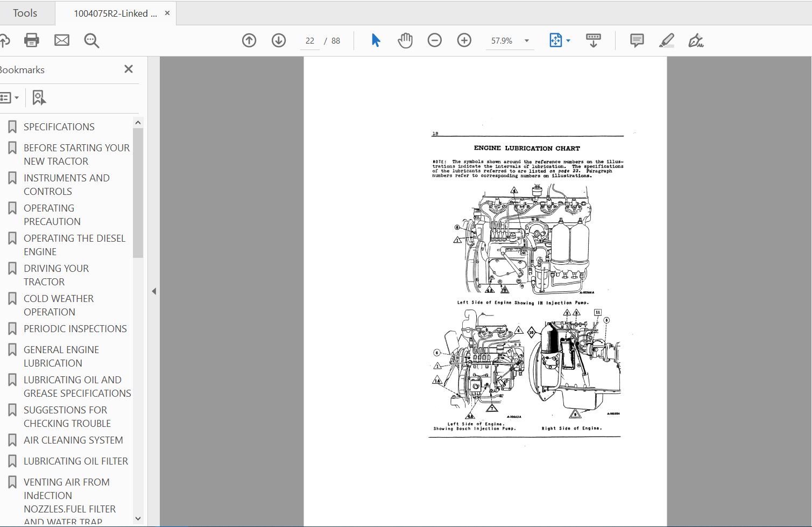Viewport: 812px width, 527px height.
Task: Click caption Left Side of Engine Showing IH Injection Pump
Action: coord(523,303)
